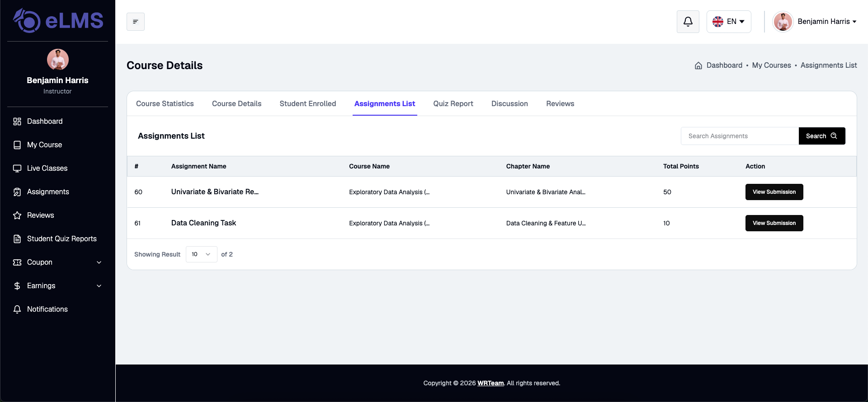Click the Dashboard grid icon in sidebar
This screenshot has width=868, height=402.
point(17,122)
